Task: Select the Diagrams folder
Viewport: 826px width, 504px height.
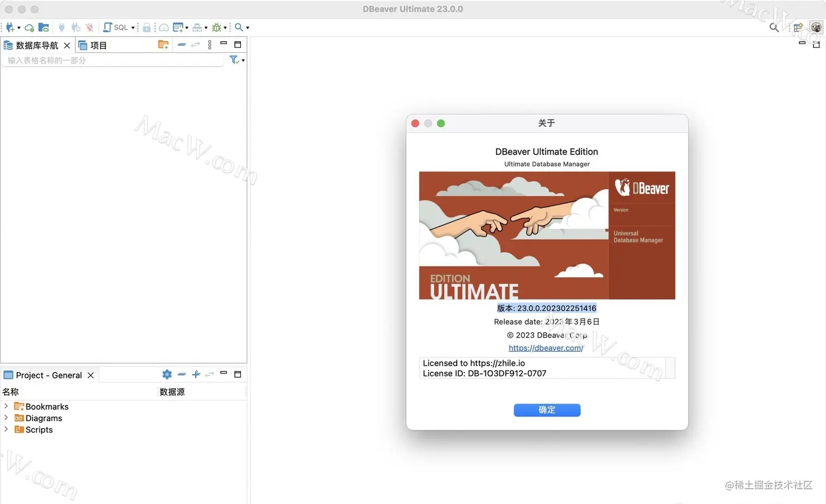Action: pos(38,418)
